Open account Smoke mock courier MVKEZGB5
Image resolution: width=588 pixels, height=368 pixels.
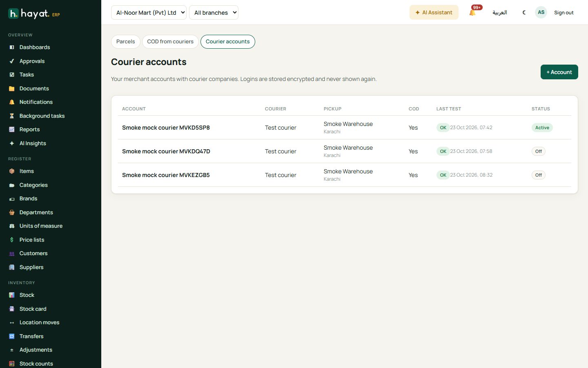(x=166, y=175)
